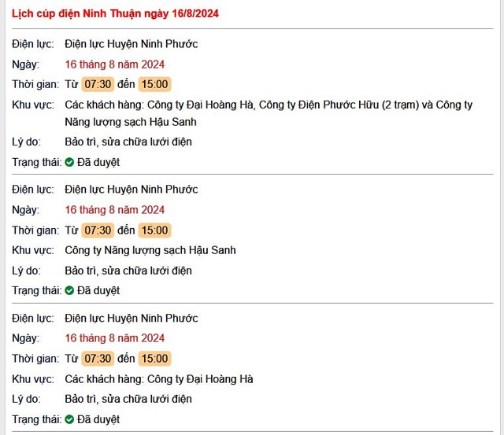Click the 15:00 end time in first entry

[x=154, y=84]
